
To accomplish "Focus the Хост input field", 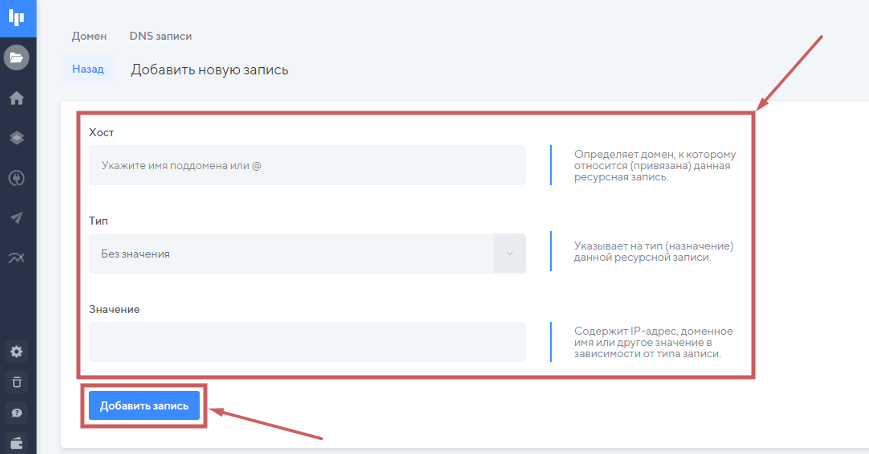I will pos(306,165).
